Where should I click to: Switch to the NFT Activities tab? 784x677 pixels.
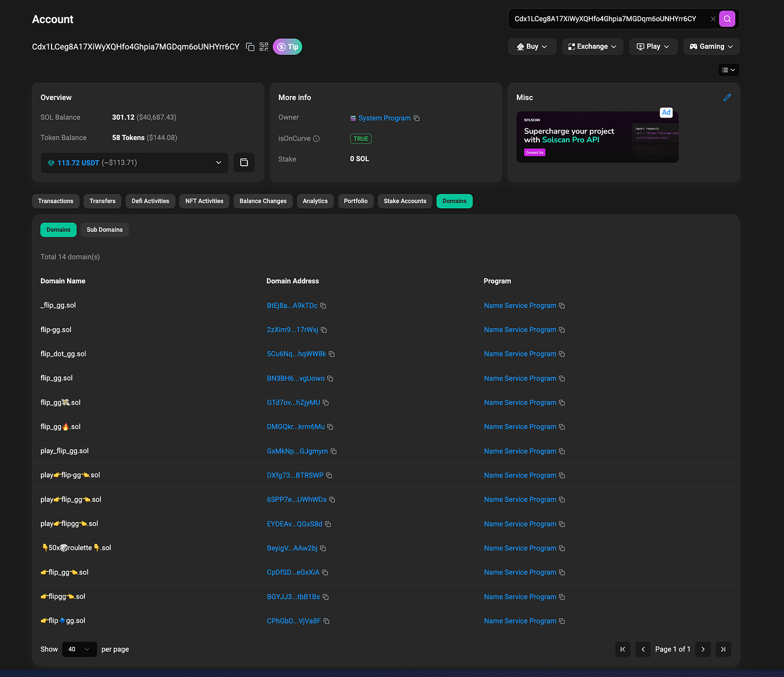tap(204, 201)
